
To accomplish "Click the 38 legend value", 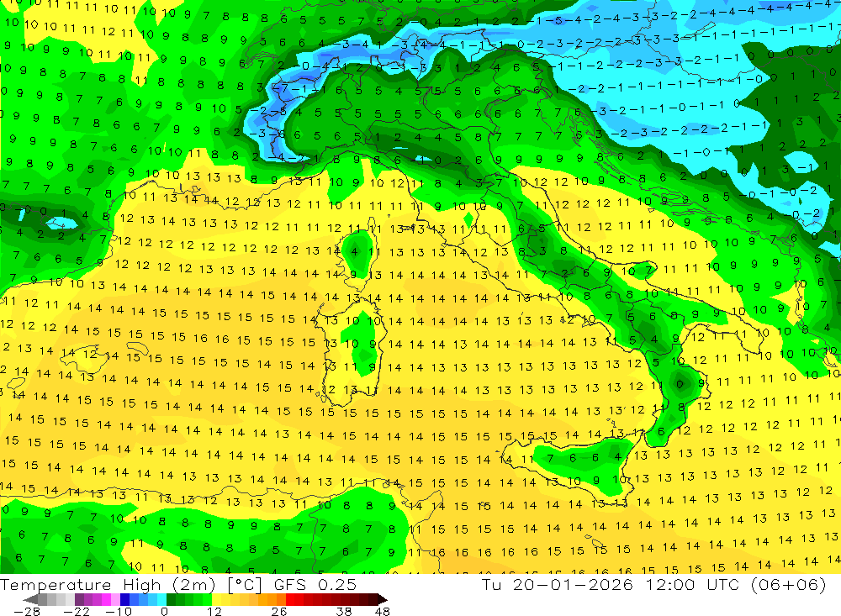I will (344, 612).
